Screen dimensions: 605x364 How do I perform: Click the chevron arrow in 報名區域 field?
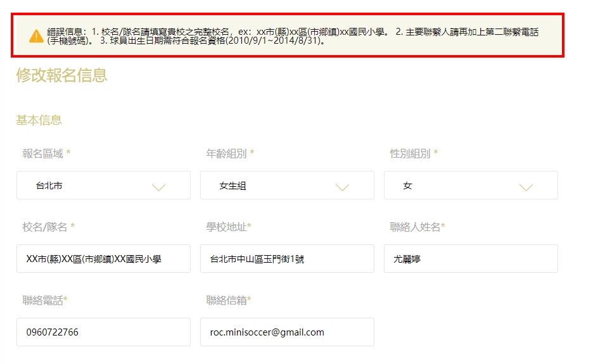(158, 187)
